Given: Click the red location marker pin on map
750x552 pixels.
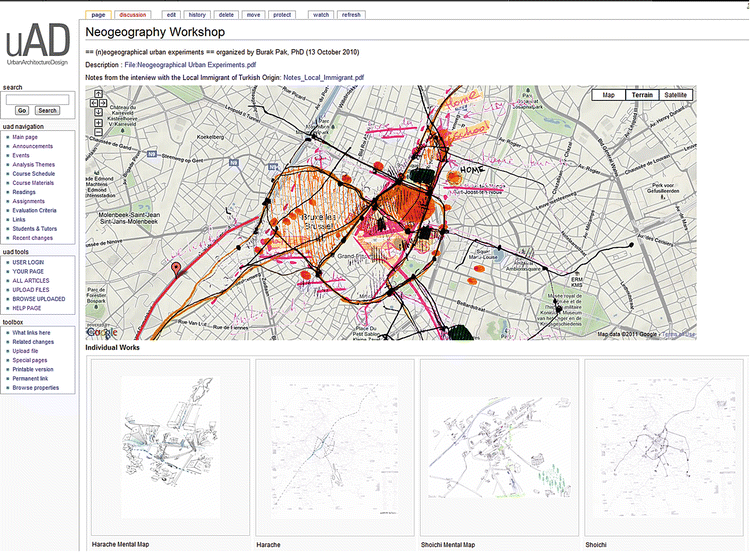Looking at the screenshot, I should [176, 269].
